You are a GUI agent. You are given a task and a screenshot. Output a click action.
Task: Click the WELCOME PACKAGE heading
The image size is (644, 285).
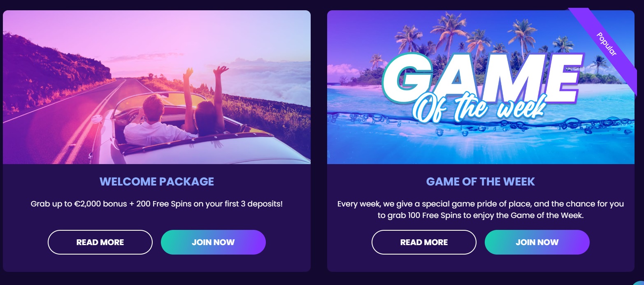coord(157,181)
